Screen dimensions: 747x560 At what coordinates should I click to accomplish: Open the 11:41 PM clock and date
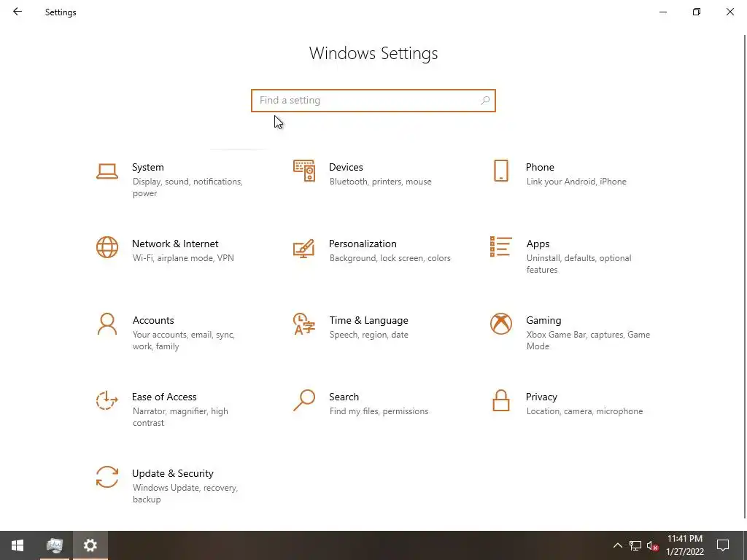pyautogui.click(x=684, y=545)
